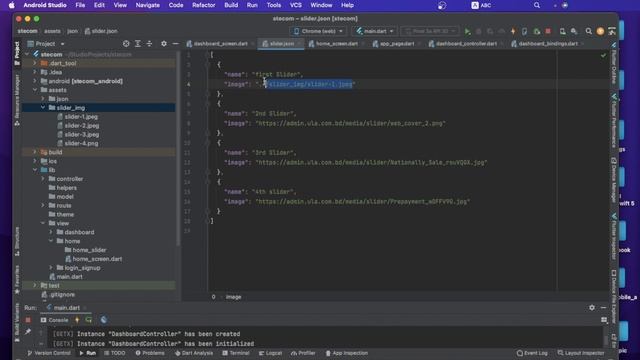
Task: Switch to app_page.dart editor tab
Action: 396,44
